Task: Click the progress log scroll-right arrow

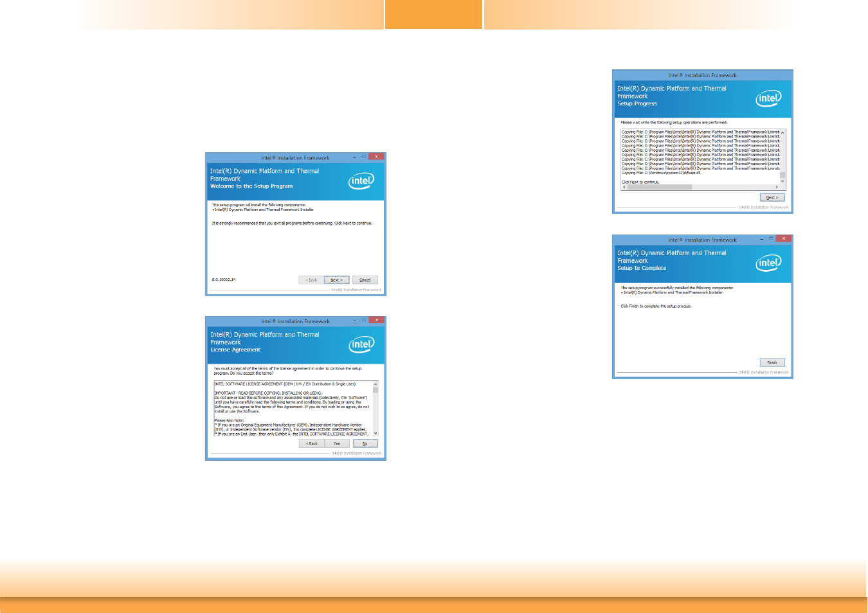Action: (x=777, y=187)
